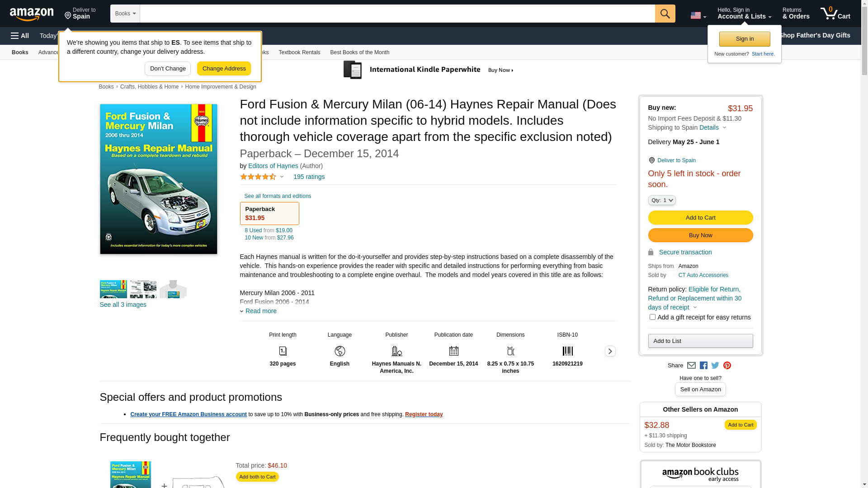The image size is (868, 488).
Task: Share on Facebook icon
Action: (x=703, y=366)
